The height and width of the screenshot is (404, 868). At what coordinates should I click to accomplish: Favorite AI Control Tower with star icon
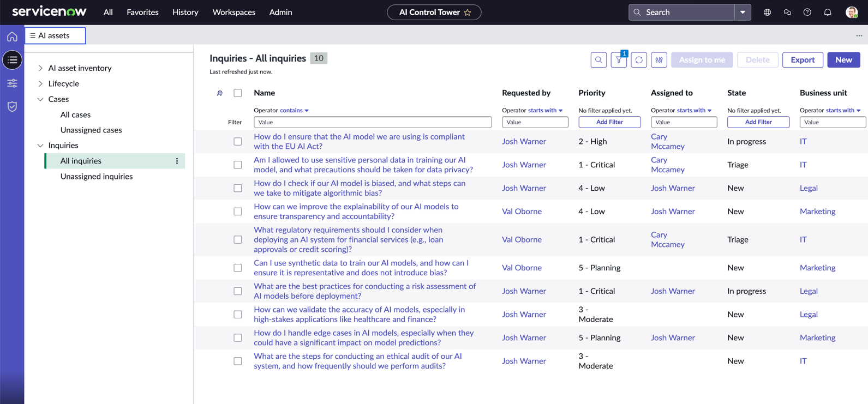(x=468, y=13)
